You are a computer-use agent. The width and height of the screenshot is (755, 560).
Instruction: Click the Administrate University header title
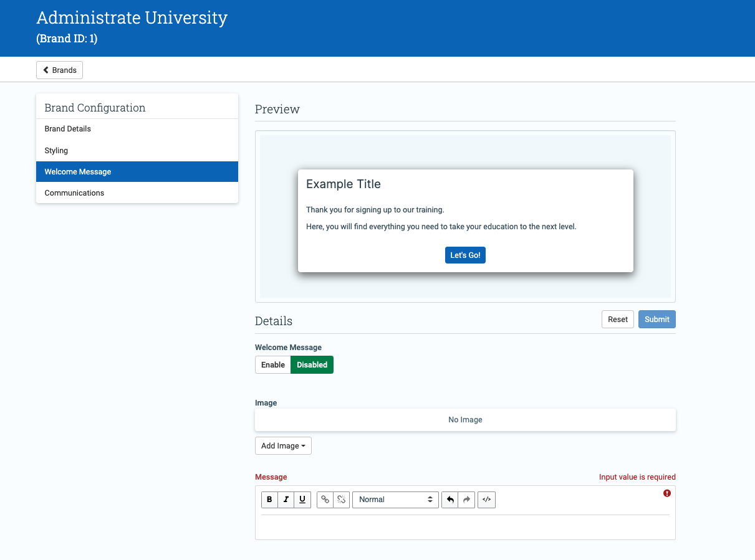pyautogui.click(x=132, y=17)
